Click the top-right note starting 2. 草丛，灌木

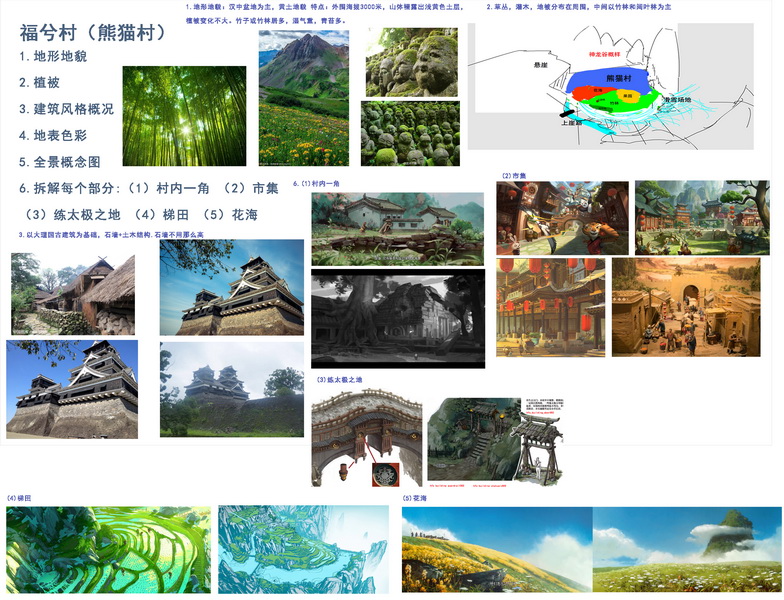pos(578,8)
